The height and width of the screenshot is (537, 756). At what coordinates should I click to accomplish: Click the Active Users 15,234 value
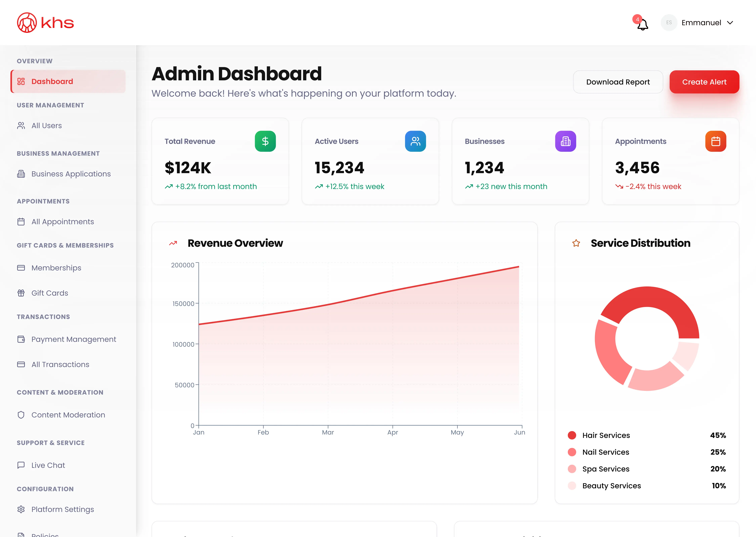point(339,168)
